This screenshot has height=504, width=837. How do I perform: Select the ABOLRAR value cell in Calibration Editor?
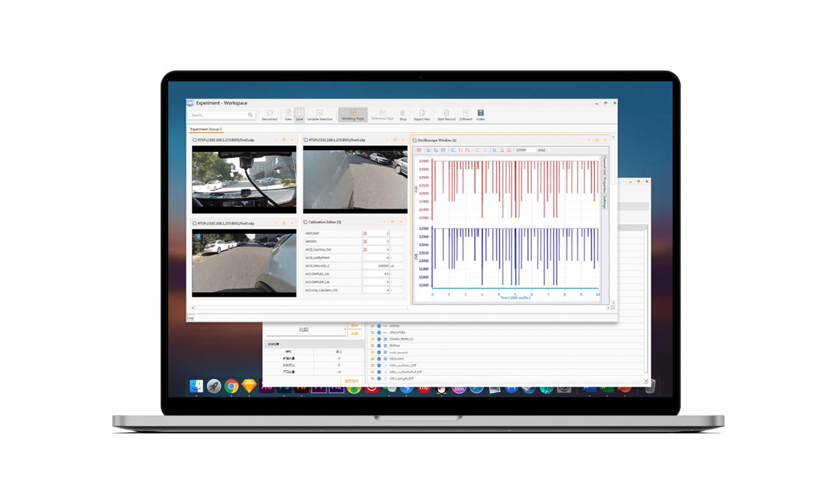376,233
